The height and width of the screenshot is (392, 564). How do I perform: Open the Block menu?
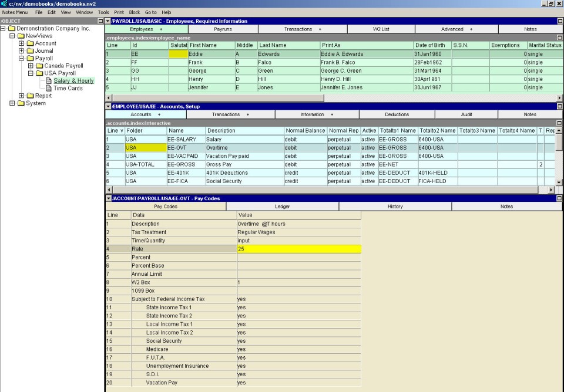pyautogui.click(x=135, y=12)
